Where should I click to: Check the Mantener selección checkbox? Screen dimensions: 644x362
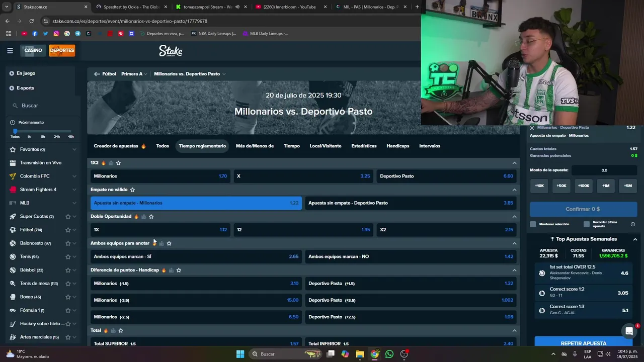533,224
